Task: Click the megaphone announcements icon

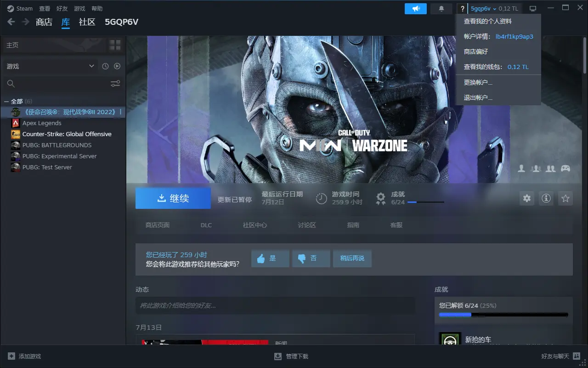Action: tap(416, 9)
